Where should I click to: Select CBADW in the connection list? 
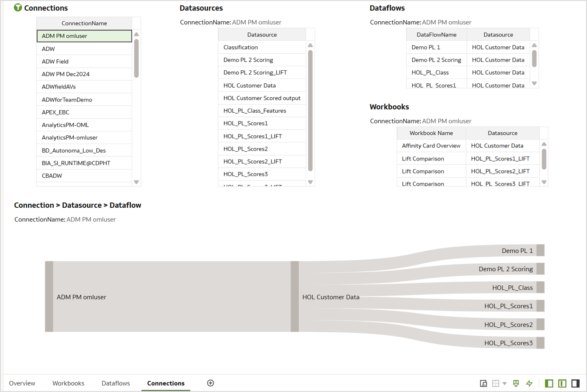click(84, 176)
